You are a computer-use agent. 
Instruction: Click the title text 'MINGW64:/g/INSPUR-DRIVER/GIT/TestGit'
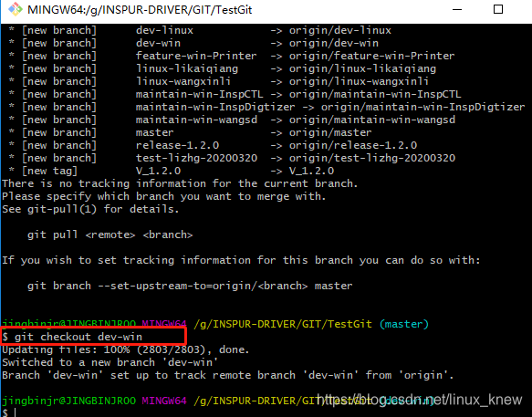[140, 10]
